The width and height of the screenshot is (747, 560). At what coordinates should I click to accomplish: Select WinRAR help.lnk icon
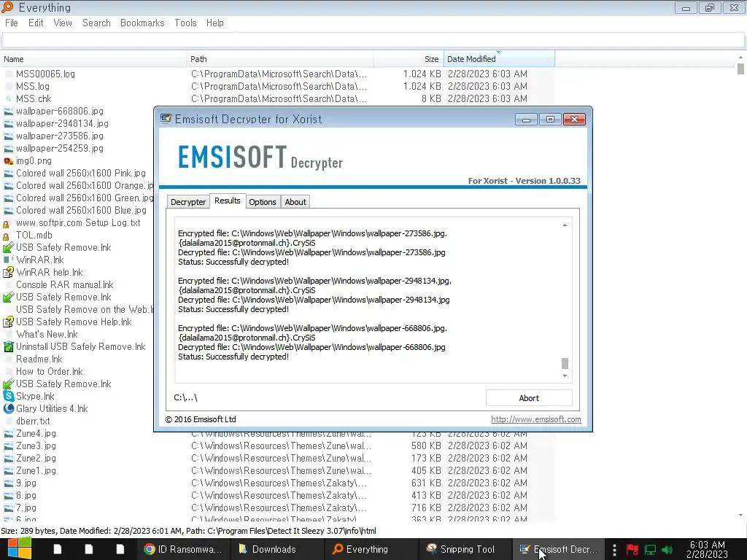pyautogui.click(x=9, y=273)
